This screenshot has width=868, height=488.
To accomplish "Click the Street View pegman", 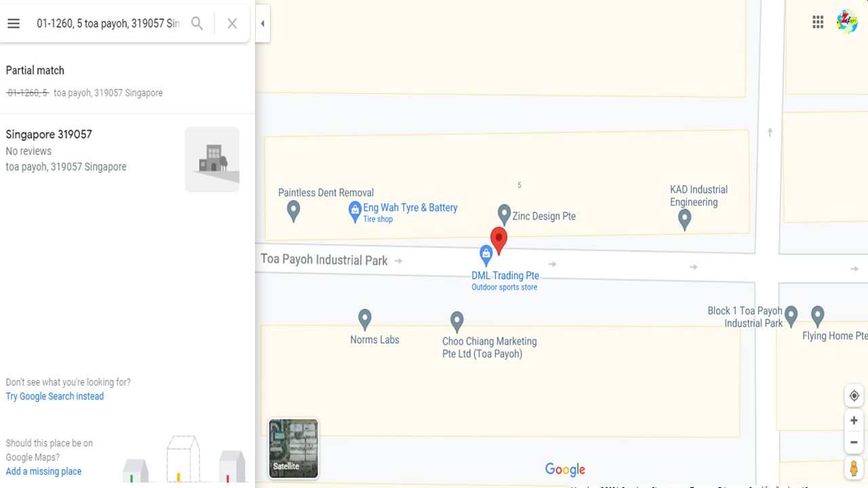I will coord(854,468).
